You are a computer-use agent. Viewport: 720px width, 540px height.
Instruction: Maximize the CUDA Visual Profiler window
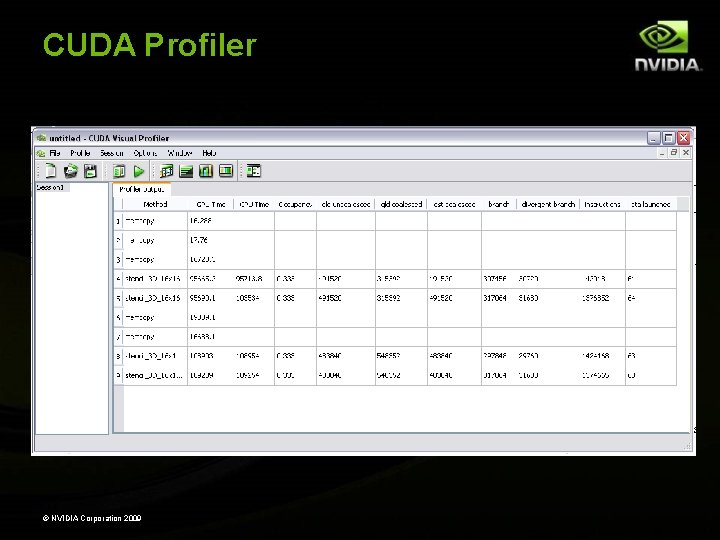(x=669, y=138)
